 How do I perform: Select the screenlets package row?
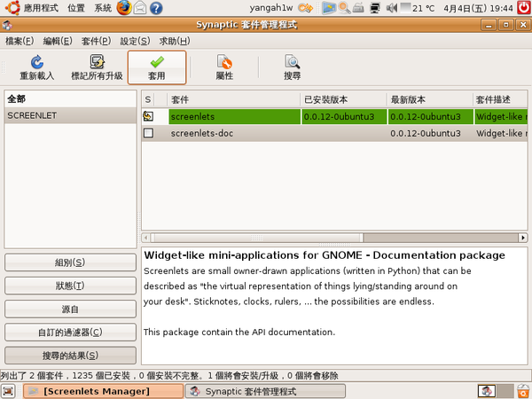tap(334, 116)
